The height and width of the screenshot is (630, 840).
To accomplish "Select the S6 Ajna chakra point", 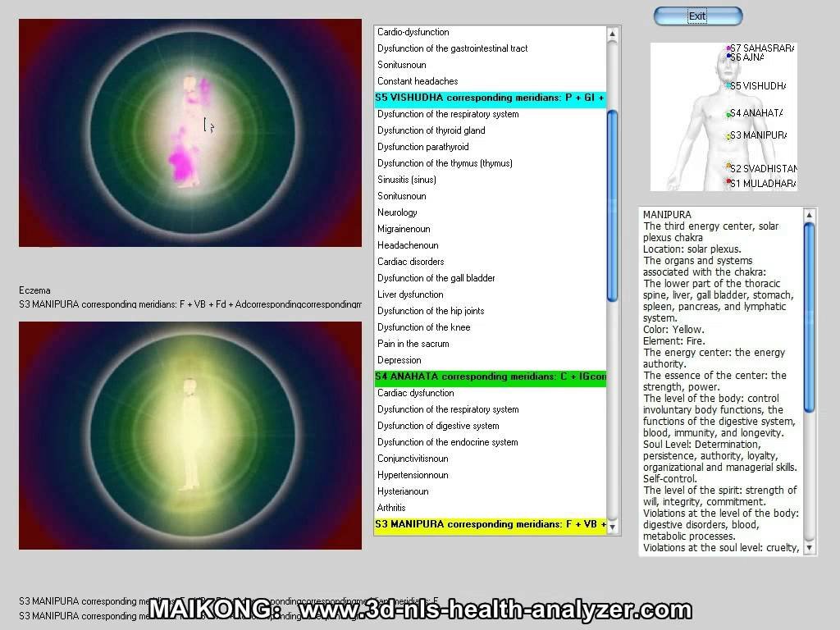I will coord(728,57).
